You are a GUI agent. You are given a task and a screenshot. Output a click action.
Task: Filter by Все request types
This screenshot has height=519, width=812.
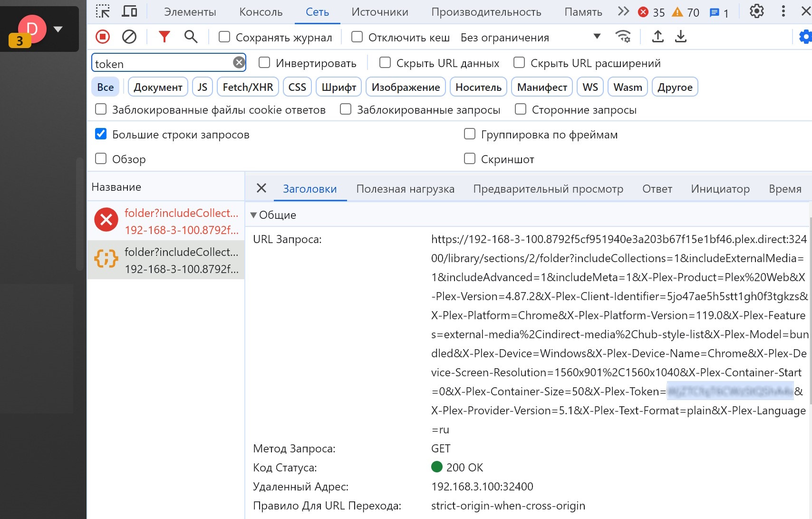pyautogui.click(x=106, y=87)
